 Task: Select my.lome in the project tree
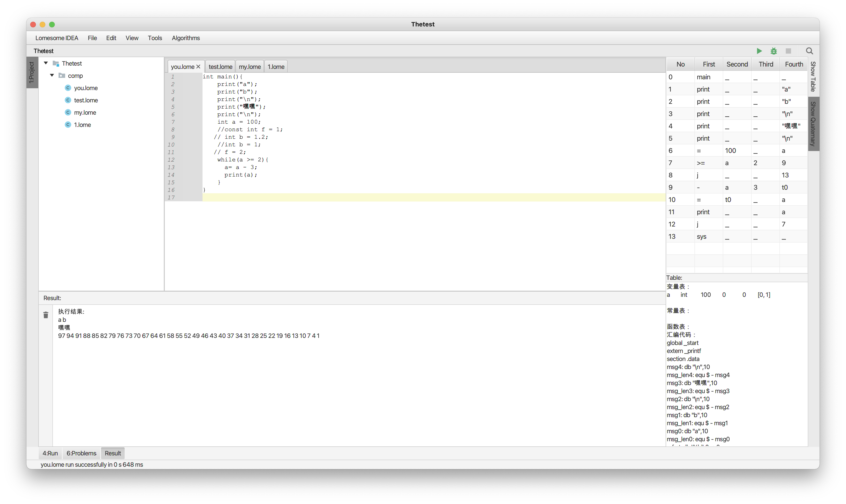coord(85,112)
